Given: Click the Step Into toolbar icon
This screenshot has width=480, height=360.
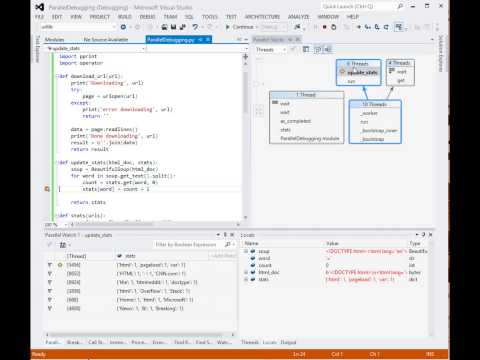Looking at the screenshot, I should (x=368, y=27).
